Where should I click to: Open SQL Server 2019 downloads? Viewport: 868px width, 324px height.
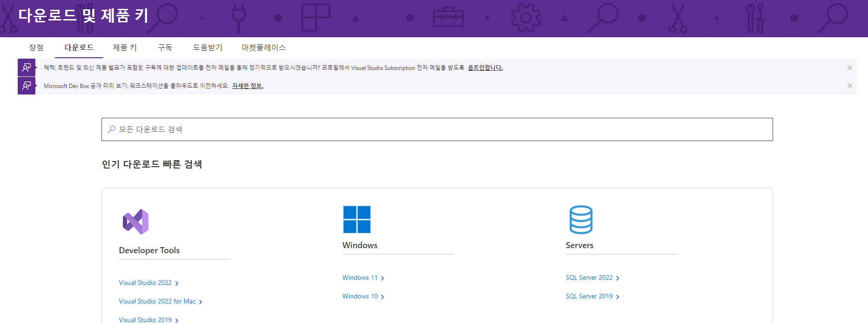(589, 296)
